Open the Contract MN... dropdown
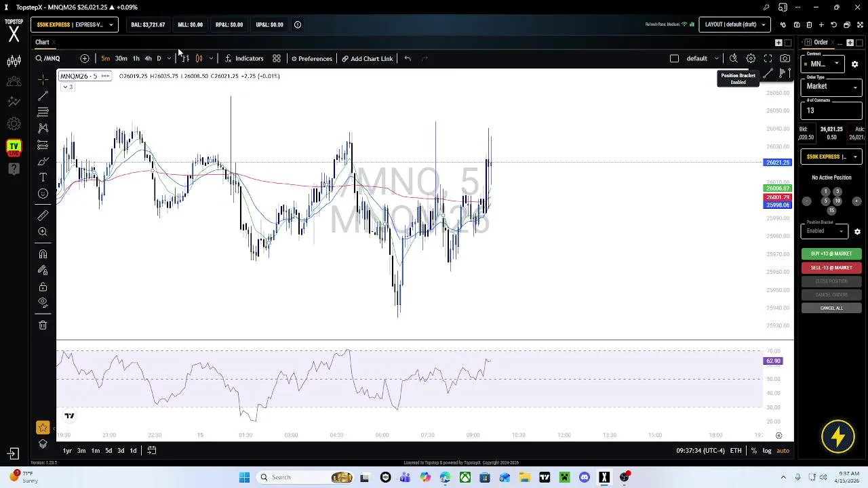 [824, 64]
